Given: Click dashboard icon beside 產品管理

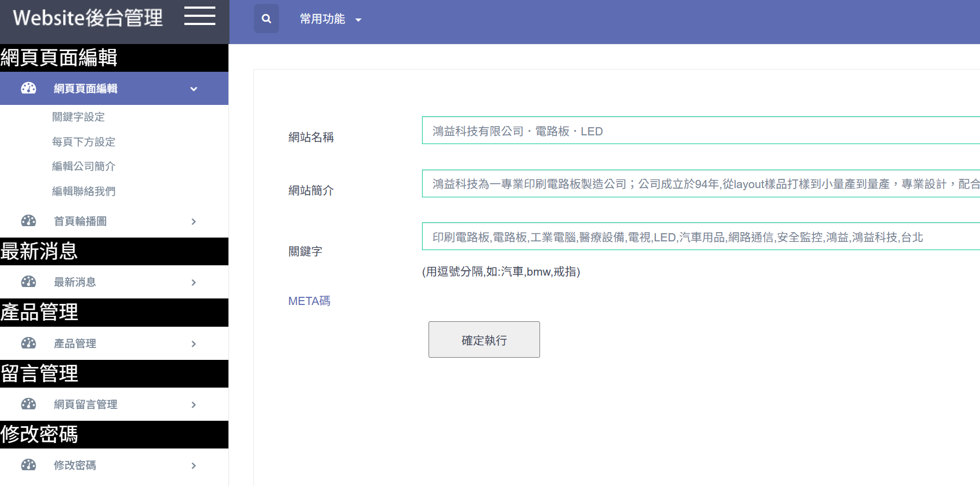Looking at the screenshot, I should pos(28,343).
